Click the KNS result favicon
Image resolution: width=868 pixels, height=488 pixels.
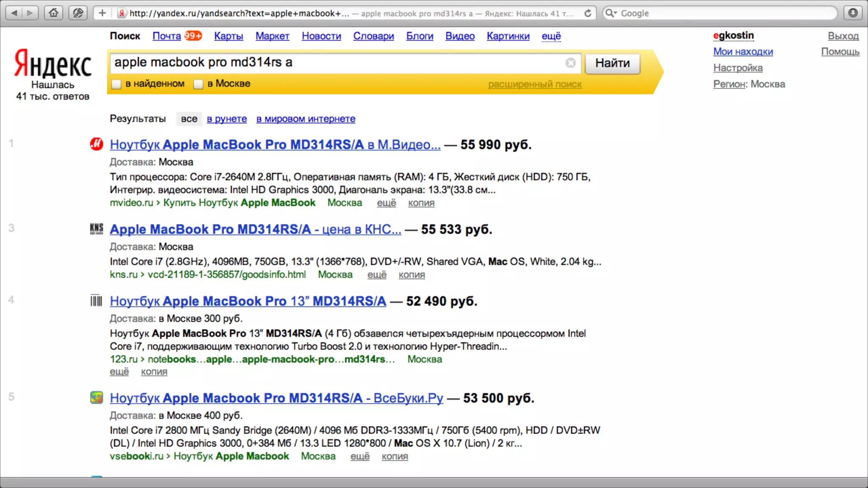coord(97,229)
